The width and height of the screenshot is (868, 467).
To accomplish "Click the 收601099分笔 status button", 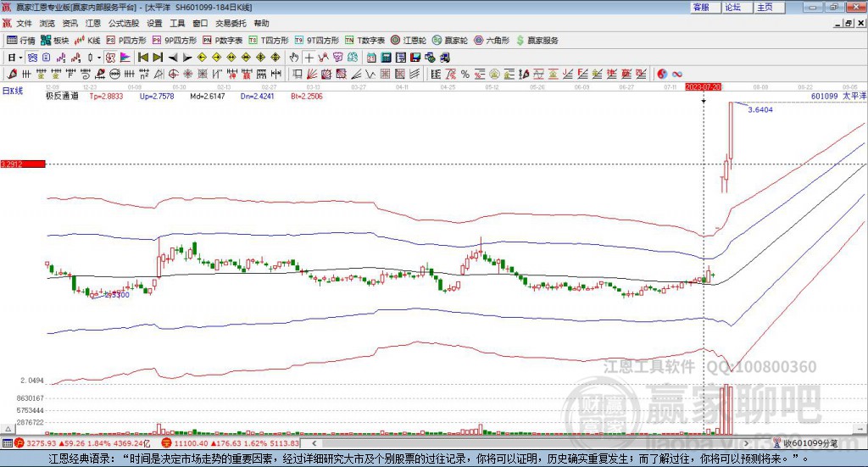I will [806, 443].
